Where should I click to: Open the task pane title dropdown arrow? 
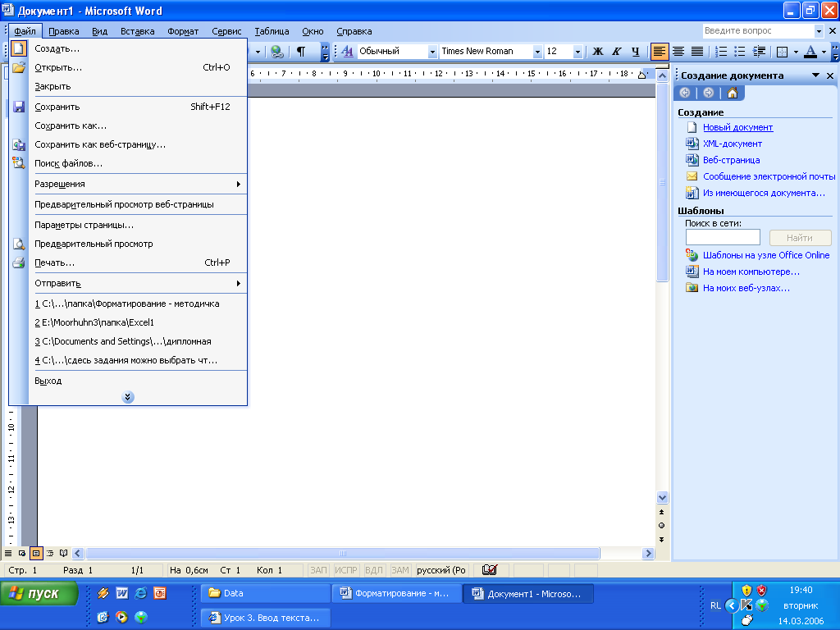[816, 75]
